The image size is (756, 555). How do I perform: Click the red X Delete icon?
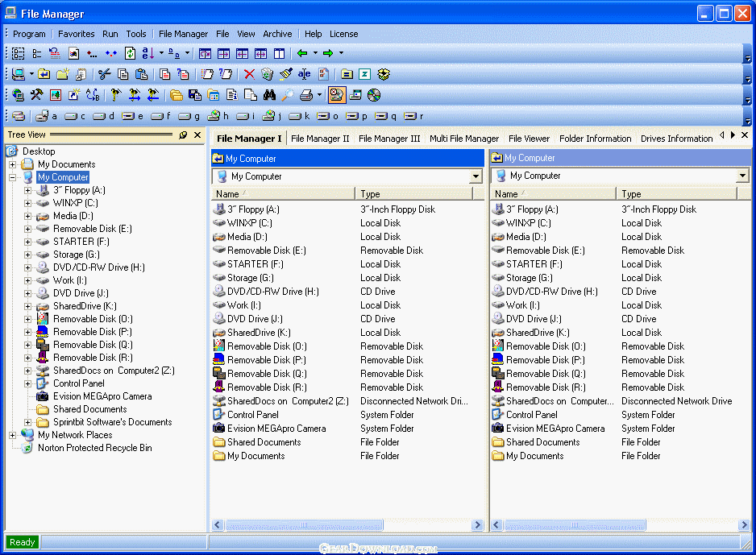pyautogui.click(x=249, y=74)
